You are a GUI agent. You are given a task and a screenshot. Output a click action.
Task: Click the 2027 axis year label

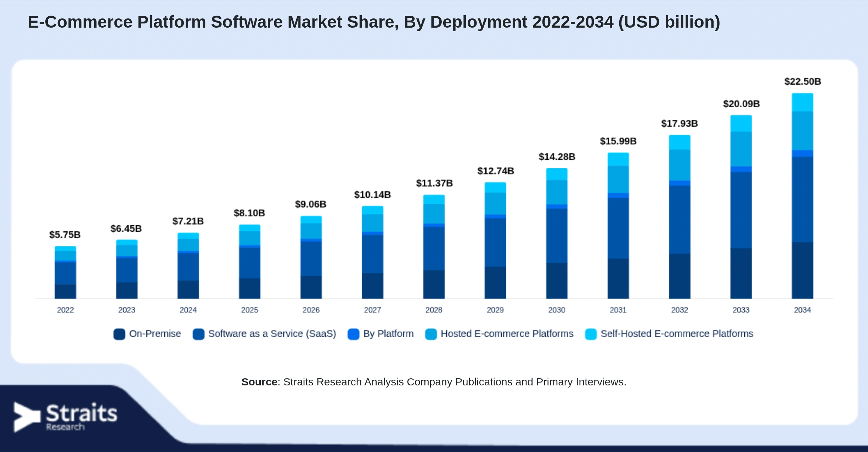[372, 310]
